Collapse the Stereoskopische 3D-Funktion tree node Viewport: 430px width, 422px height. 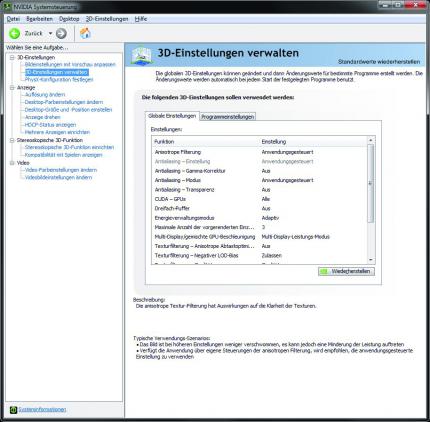point(12,140)
